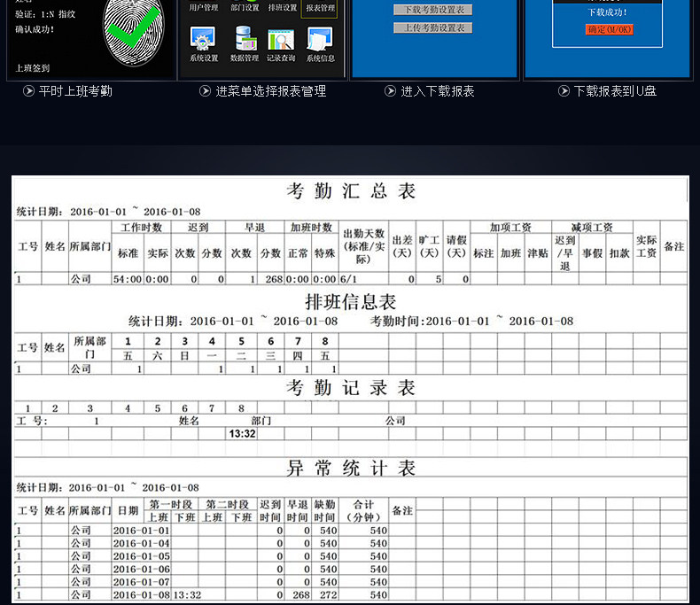Select the 排班设置 menu label
This screenshot has height=605, width=700.
282,8
